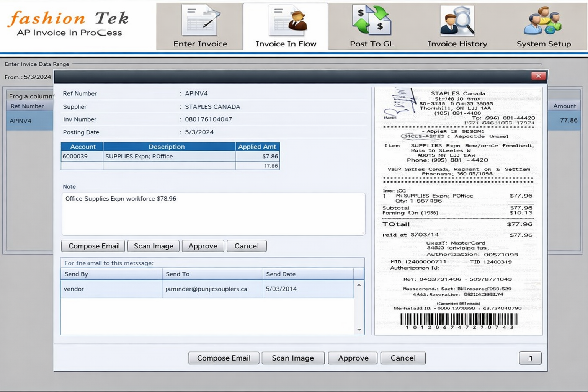Click the upper Compose Email button
Screen dimensions: 588x392
pos(93,246)
